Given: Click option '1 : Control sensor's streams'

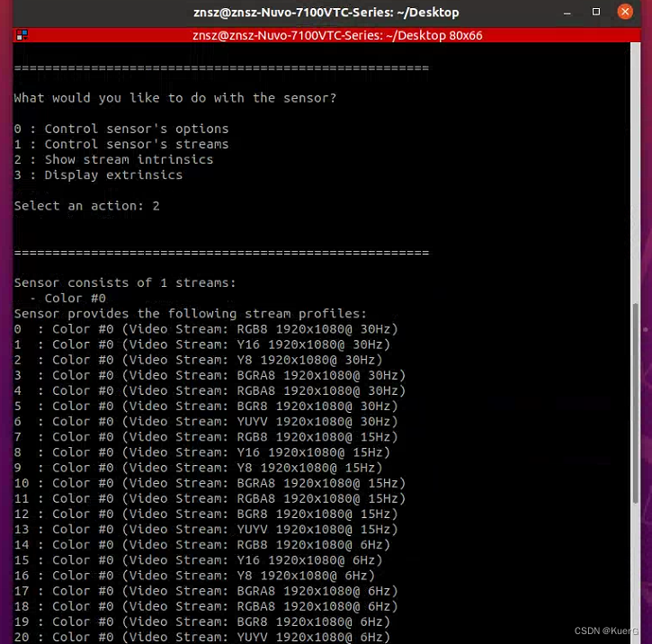Looking at the screenshot, I should 121,144.
